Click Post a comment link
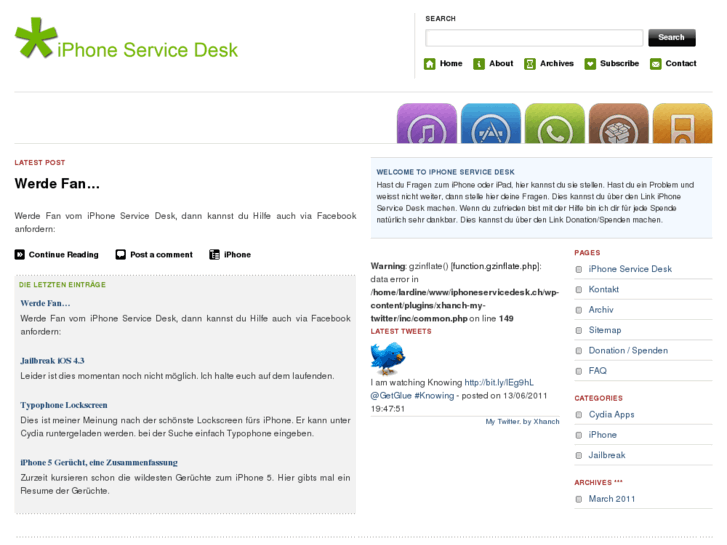 tap(161, 255)
